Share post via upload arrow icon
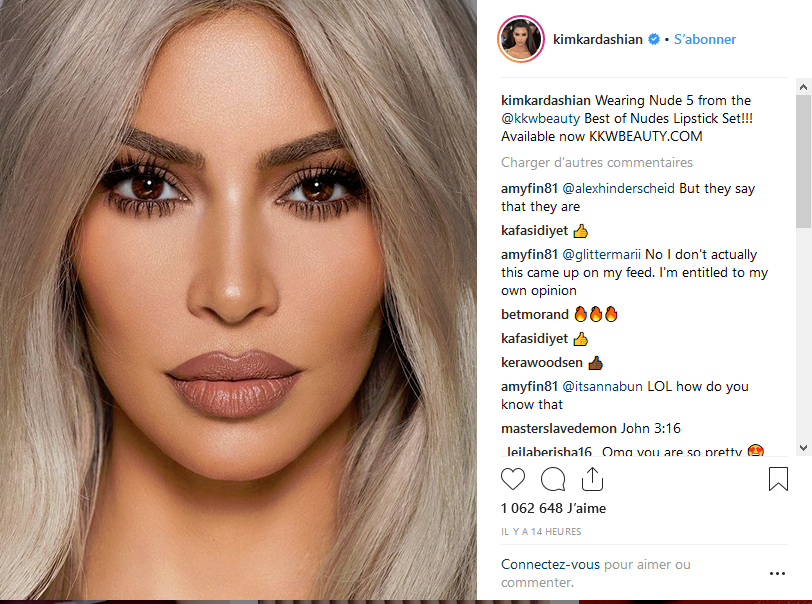812x604 pixels. point(592,479)
